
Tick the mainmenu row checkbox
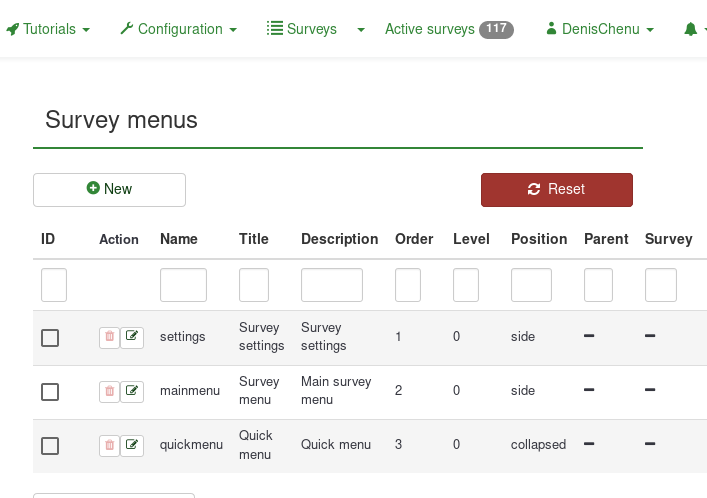click(50, 391)
